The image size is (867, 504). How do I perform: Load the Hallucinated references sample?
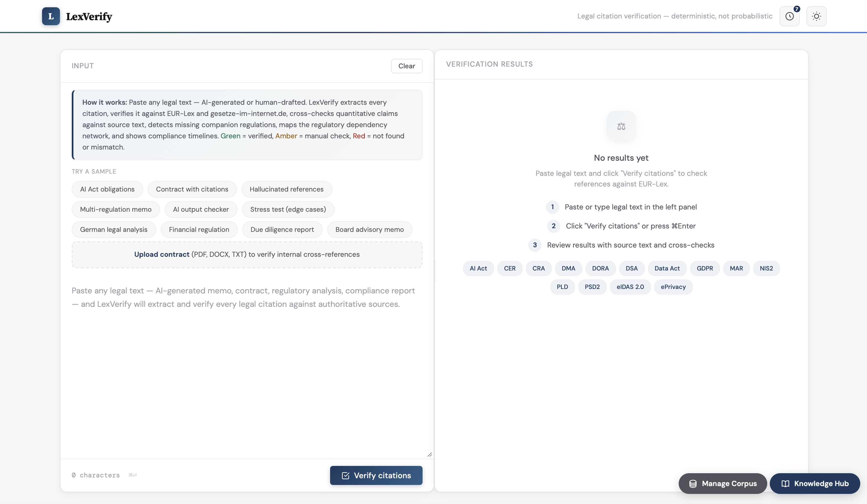pyautogui.click(x=286, y=189)
